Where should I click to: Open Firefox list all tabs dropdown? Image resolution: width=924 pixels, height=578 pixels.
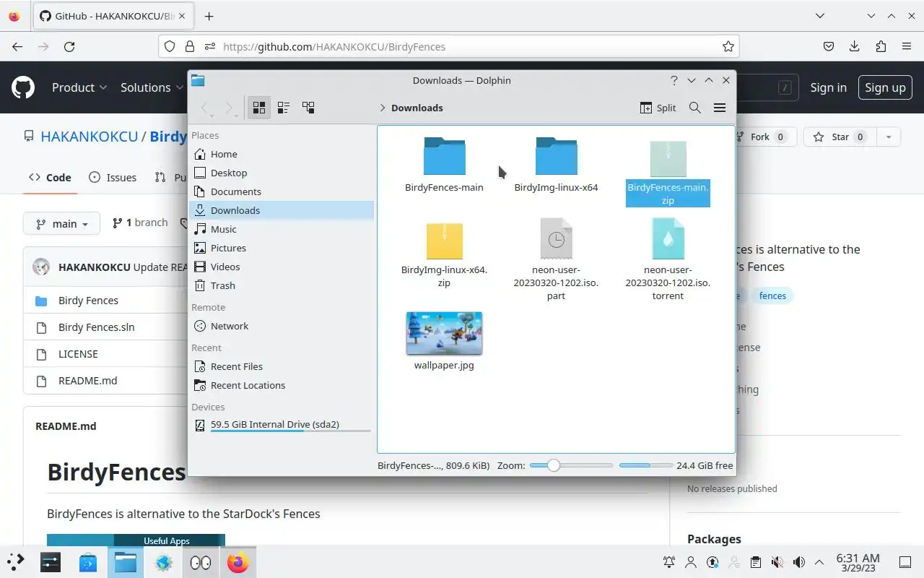820,16
